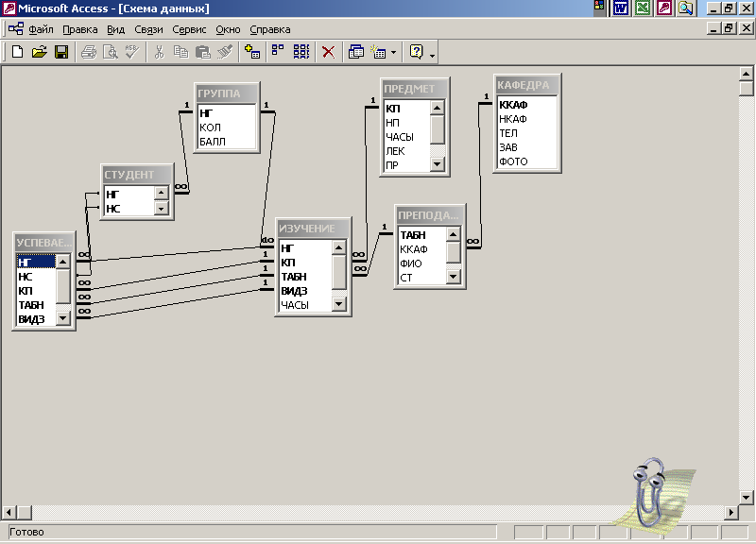The image size is (756, 544).
Task: Save the relationship layout with the floppy icon
Action: tap(61, 52)
